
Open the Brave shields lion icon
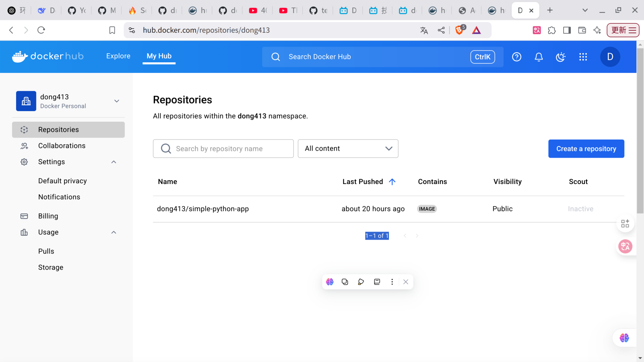coord(460,30)
